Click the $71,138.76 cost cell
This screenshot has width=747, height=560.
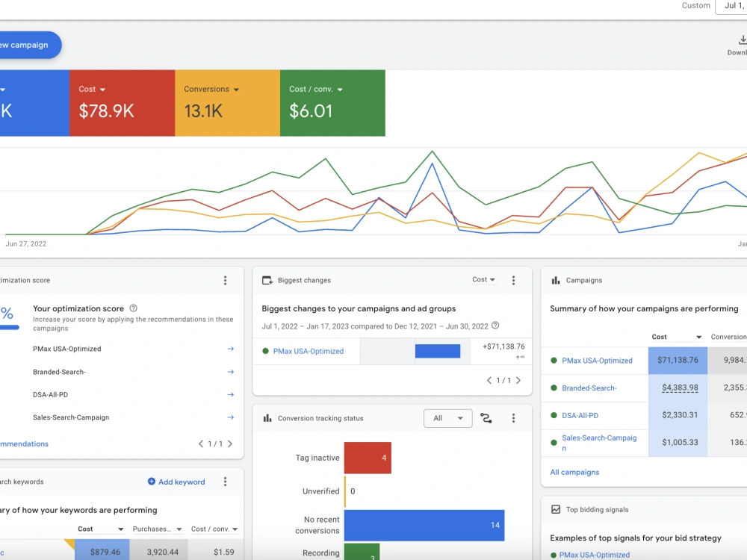coord(678,361)
